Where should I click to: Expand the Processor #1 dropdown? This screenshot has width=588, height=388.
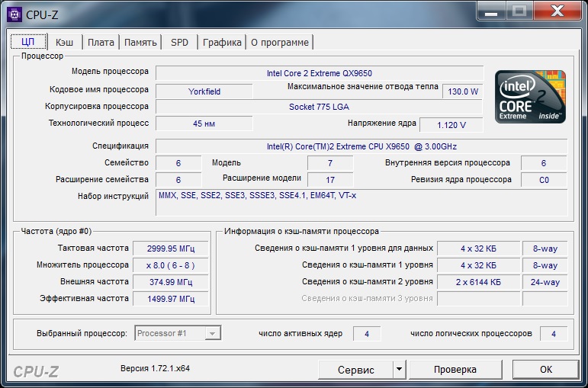point(212,333)
